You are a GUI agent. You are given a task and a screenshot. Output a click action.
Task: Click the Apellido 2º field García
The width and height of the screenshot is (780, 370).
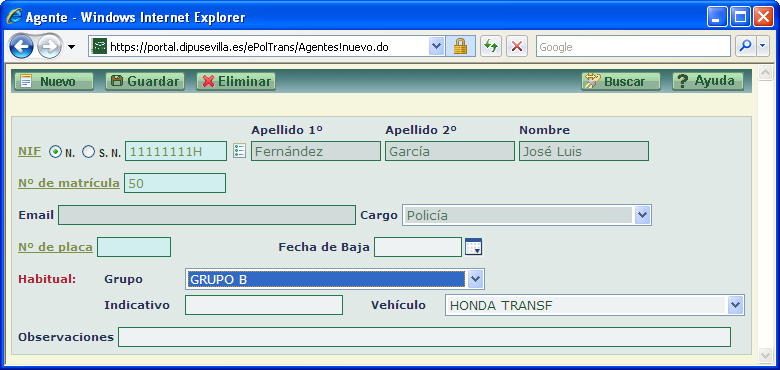[450, 151]
